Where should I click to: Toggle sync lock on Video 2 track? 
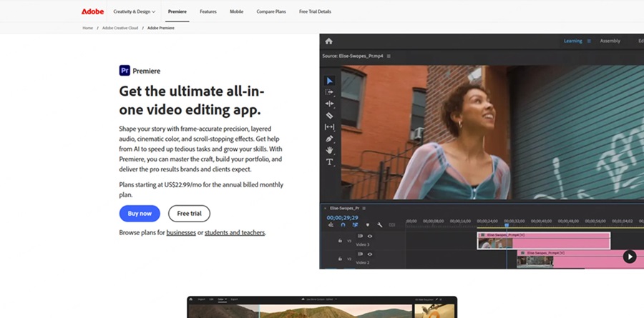[x=360, y=254]
